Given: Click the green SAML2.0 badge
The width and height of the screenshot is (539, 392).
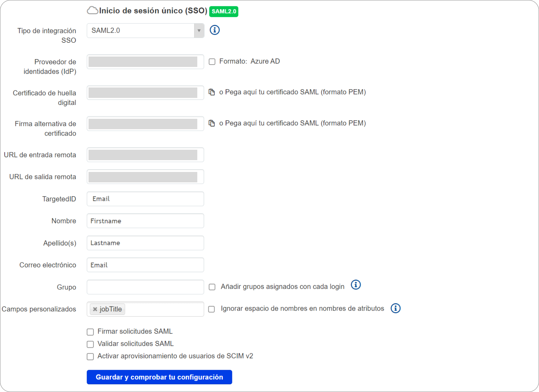Looking at the screenshot, I should [224, 11].
